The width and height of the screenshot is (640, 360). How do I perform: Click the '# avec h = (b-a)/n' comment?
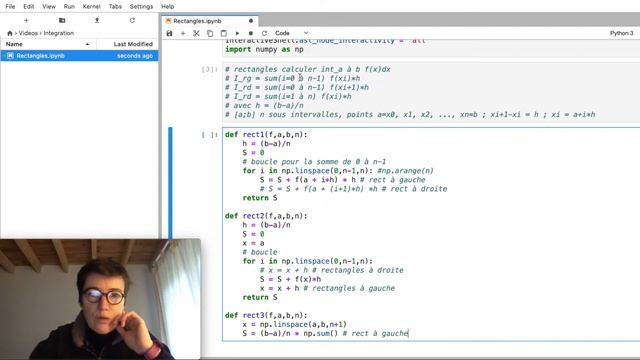[264, 105]
